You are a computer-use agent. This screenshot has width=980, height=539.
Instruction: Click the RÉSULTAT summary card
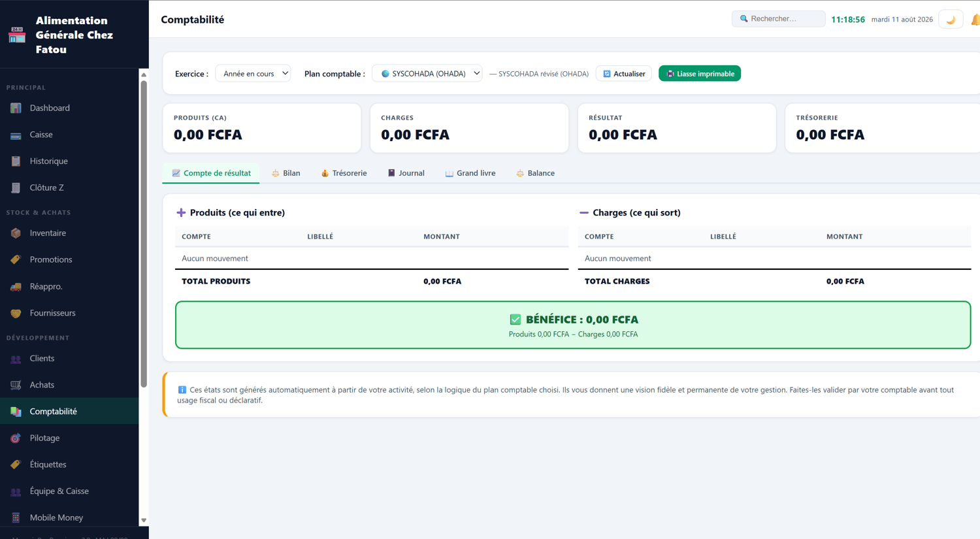pos(677,128)
